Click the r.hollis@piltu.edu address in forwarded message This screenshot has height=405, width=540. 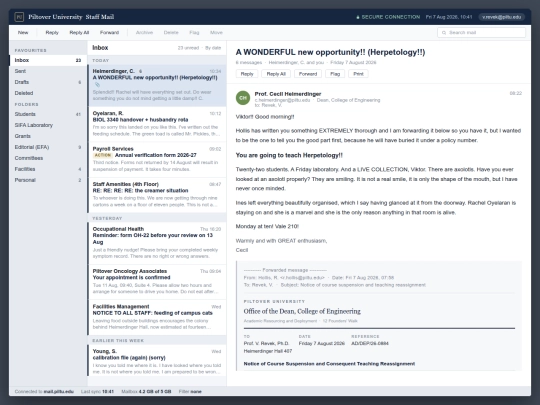302,278
